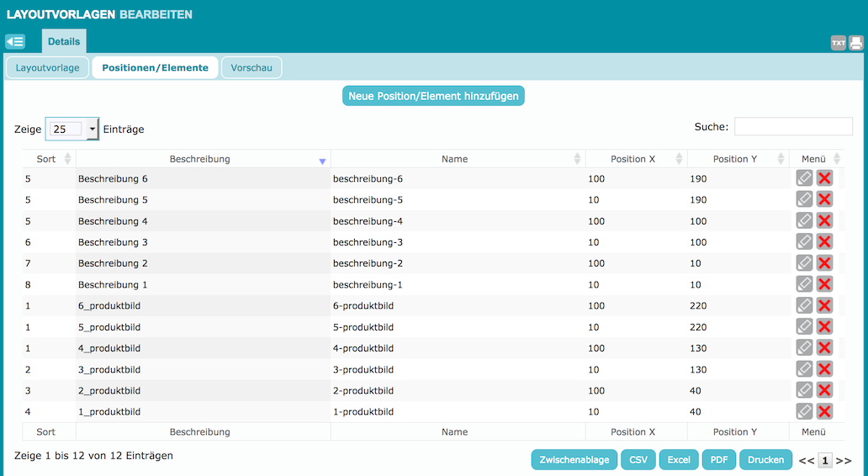Image resolution: width=868 pixels, height=476 pixels.
Task: Switch to the Layoutvorlage tab
Action: tap(47, 67)
